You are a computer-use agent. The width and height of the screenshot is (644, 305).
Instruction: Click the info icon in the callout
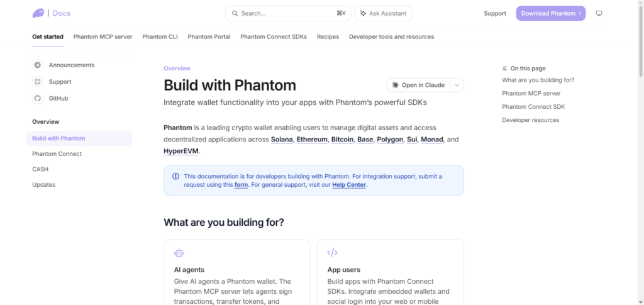[176, 176]
